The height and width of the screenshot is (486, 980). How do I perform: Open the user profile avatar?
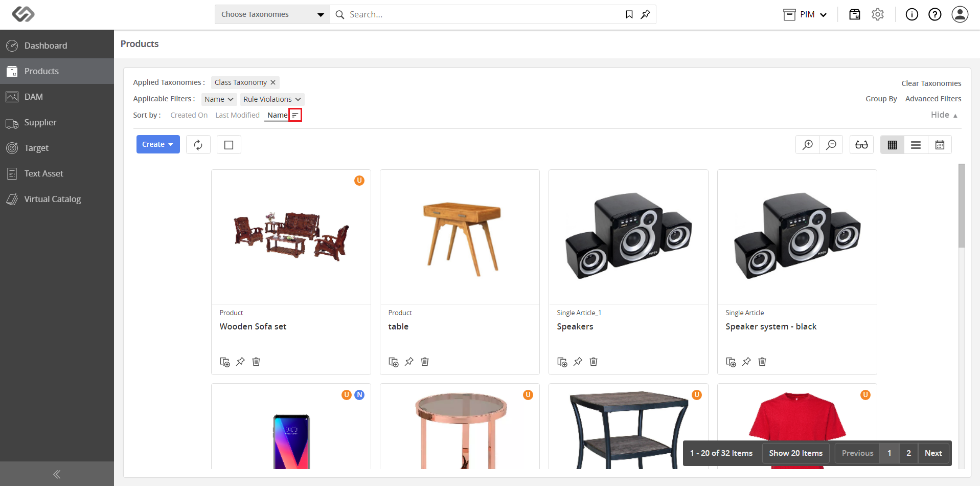(x=960, y=14)
